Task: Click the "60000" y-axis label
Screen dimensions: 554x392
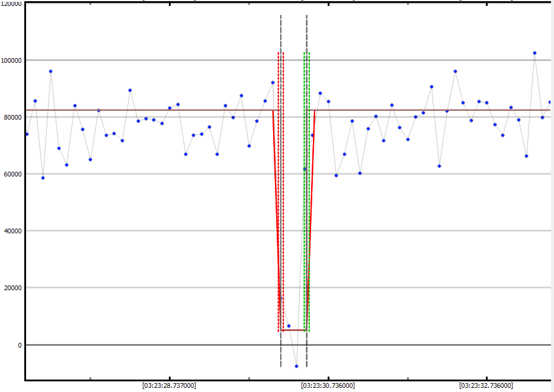Action: pyautogui.click(x=13, y=174)
